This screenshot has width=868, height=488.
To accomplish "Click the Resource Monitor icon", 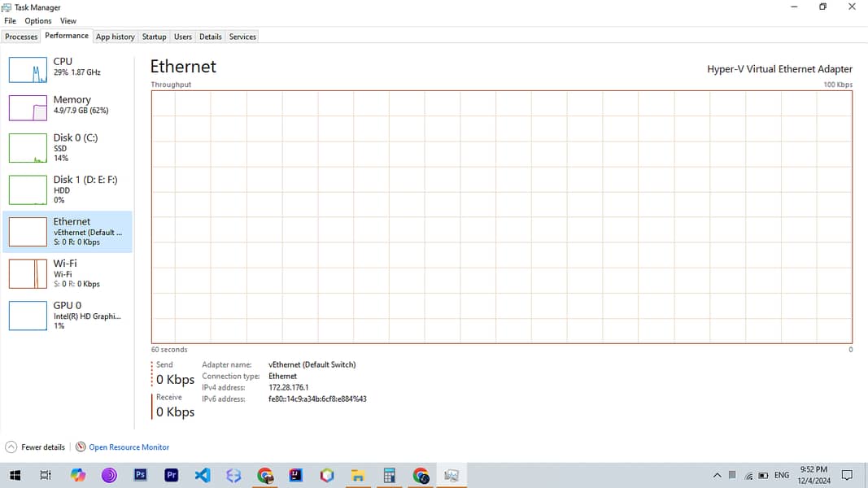I will click(x=81, y=447).
